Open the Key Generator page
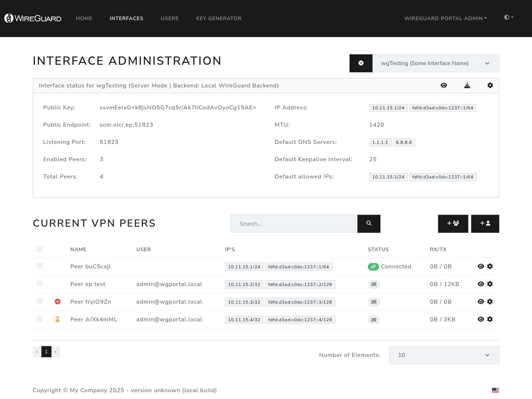532x399 pixels. [218, 18]
